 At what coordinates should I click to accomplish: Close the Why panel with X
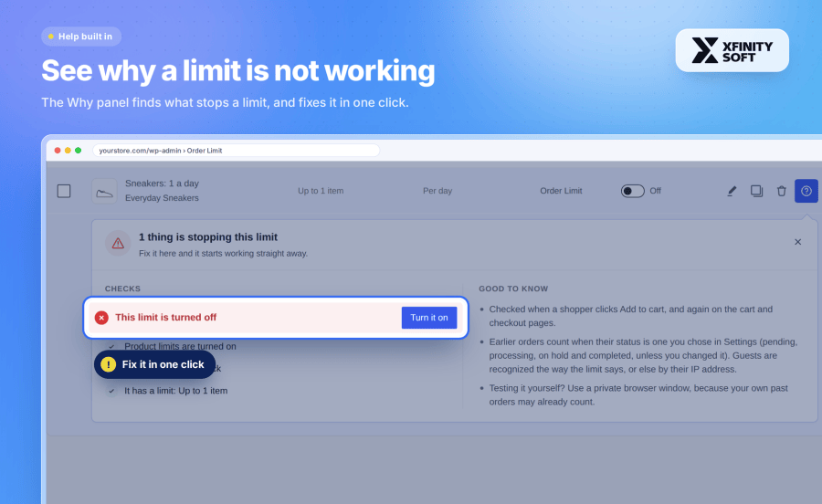tap(797, 242)
